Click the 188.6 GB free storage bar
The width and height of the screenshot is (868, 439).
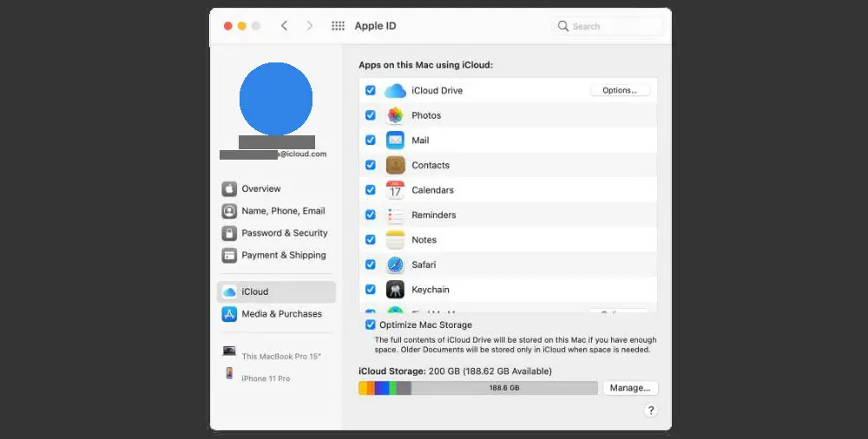[x=504, y=388]
